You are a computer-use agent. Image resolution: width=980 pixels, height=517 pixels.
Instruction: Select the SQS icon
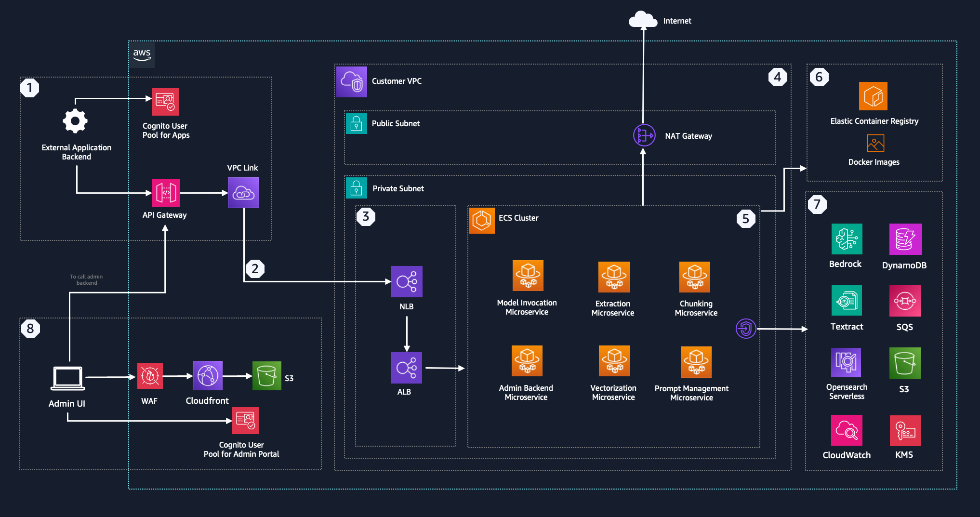905,301
